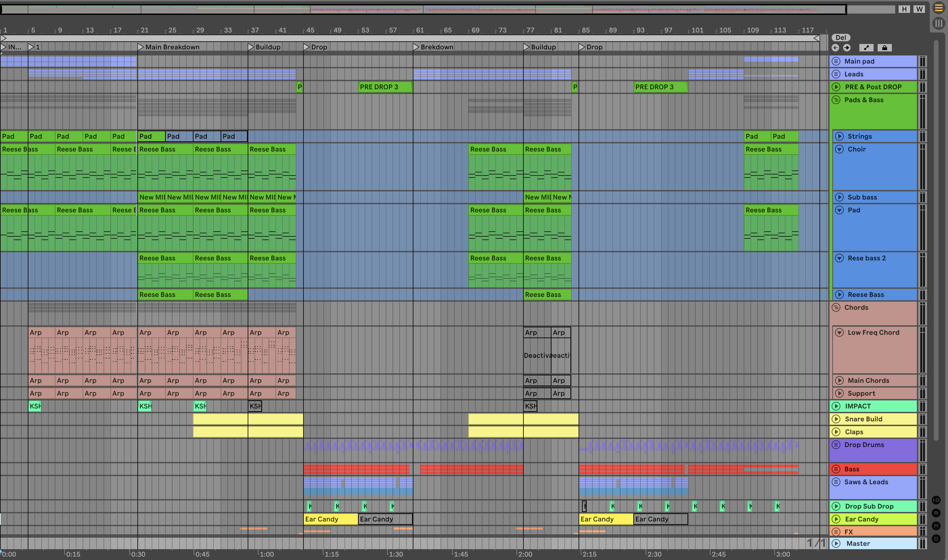Collapse the Choir track with its triangle
The image size is (948, 560).
839,149
